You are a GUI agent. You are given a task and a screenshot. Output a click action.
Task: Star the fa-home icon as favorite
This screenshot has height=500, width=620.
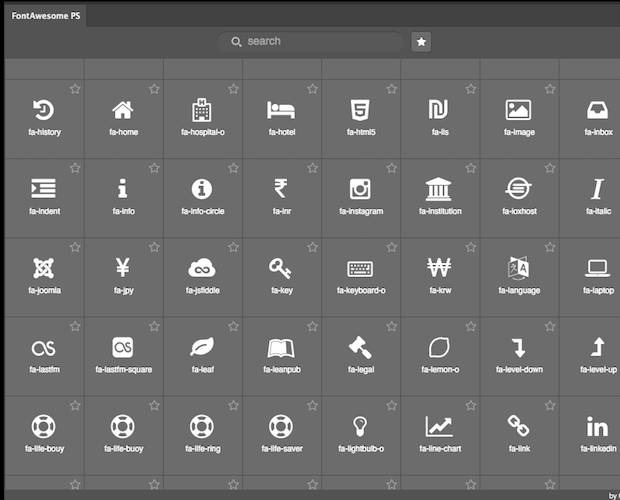[x=154, y=89]
